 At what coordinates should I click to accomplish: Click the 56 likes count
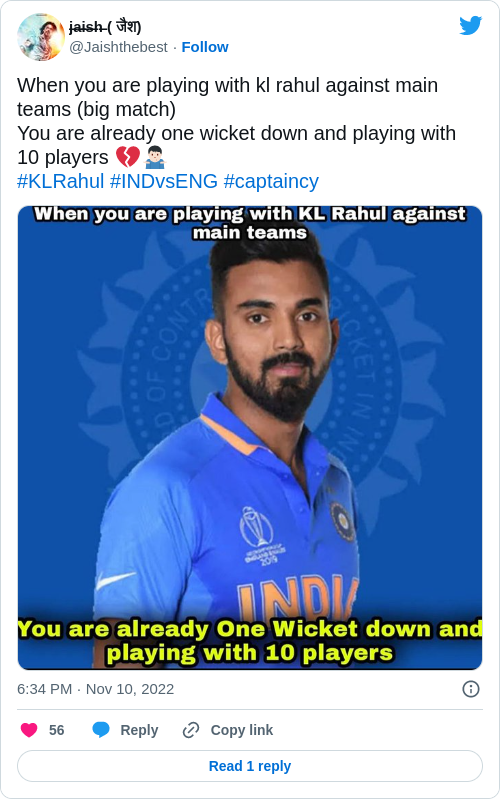(57, 730)
